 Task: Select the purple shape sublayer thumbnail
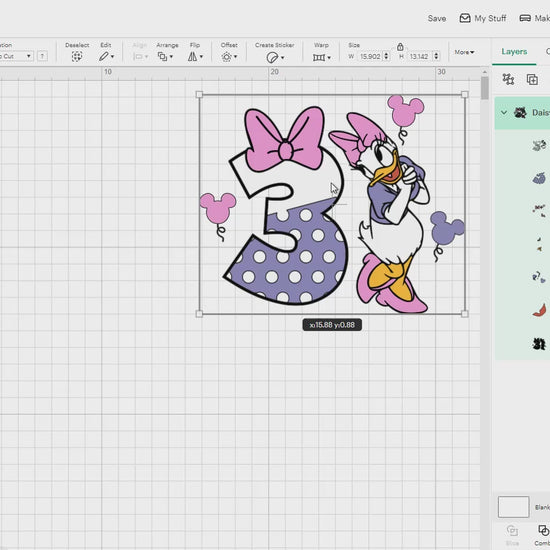pyautogui.click(x=539, y=178)
